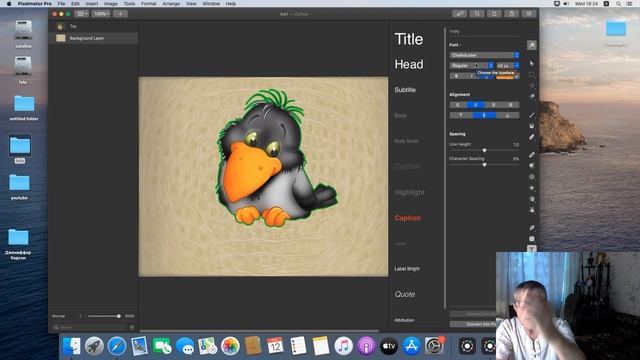Click the Add plus button in the toolbar
640x360 pixels.
tap(120, 14)
